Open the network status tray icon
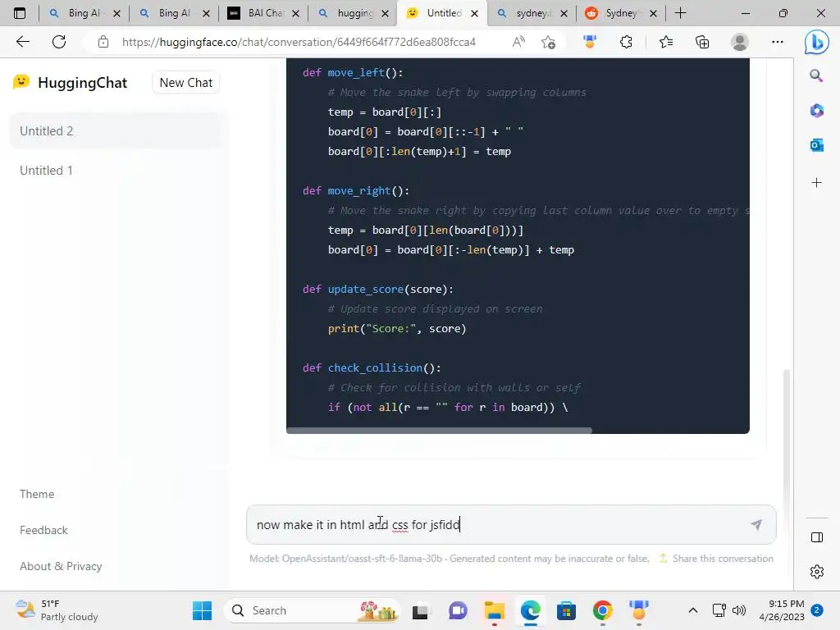Viewport: 840px width, 630px height. [x=719, y=610]
